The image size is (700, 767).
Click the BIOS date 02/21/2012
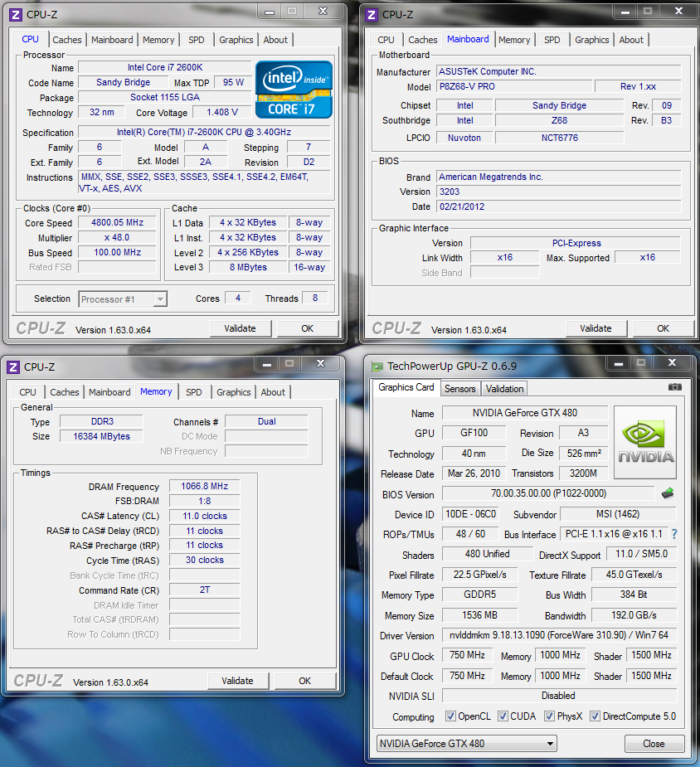(x=559, y=206)
